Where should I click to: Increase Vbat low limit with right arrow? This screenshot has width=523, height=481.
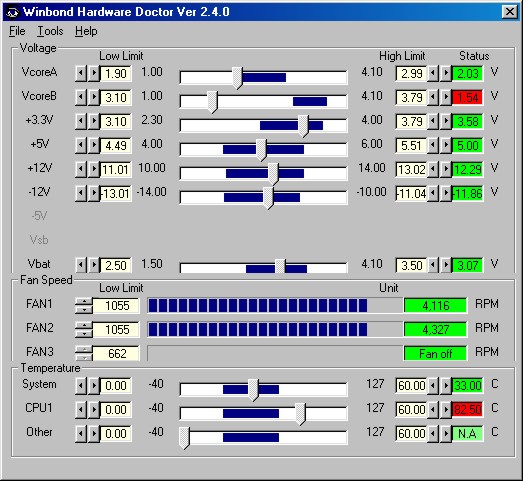click(x=94, y=265)
